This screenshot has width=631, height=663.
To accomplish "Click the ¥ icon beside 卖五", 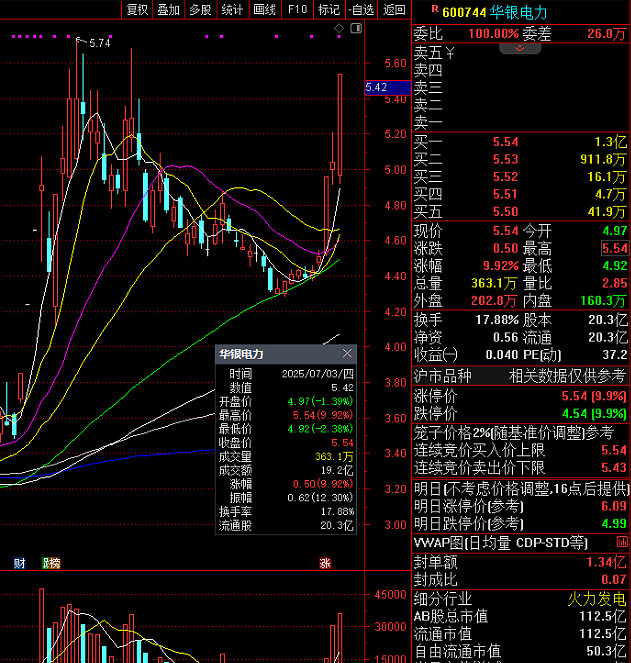I will [450, 52].
